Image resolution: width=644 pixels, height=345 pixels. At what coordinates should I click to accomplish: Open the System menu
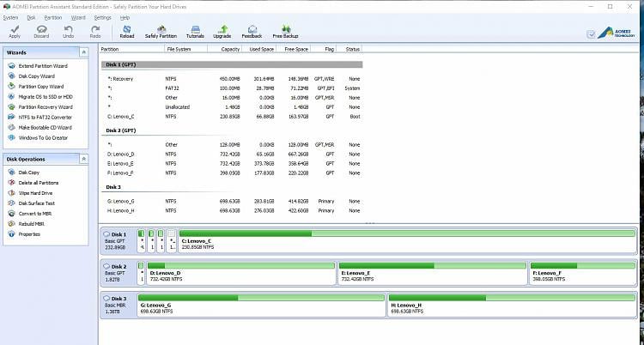(10, 18)
